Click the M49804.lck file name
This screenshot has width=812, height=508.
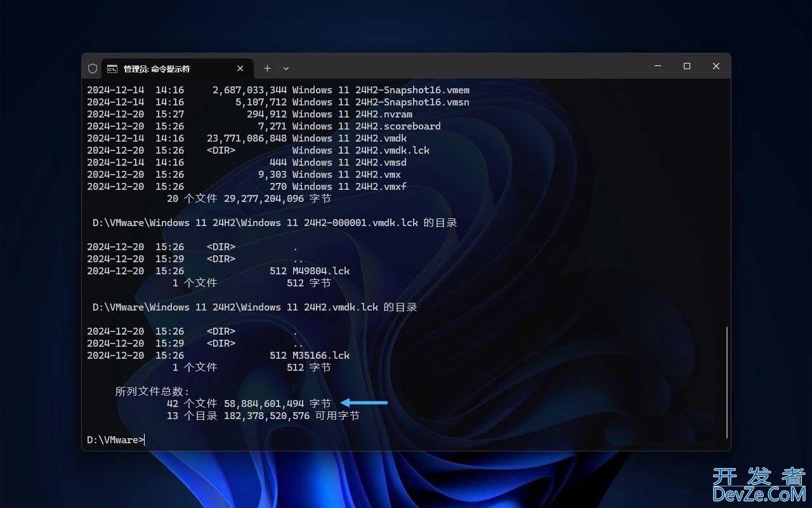click(x=321, y=271)
